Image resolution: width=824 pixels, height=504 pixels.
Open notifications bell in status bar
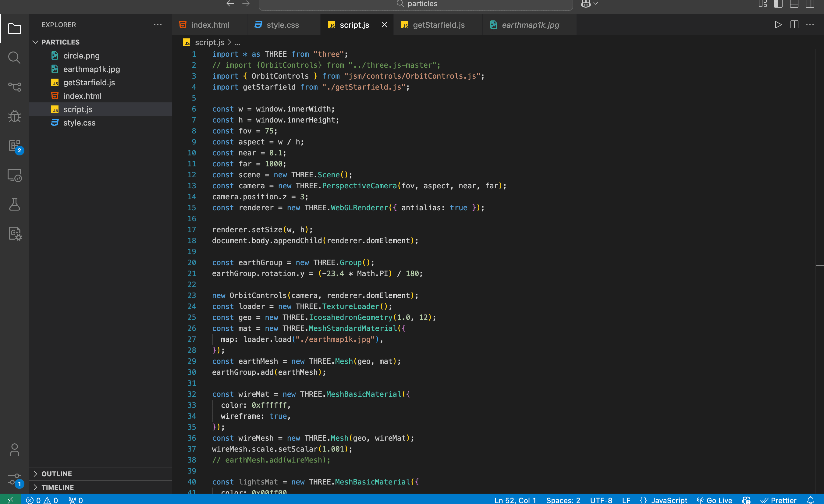pos(810,500)
